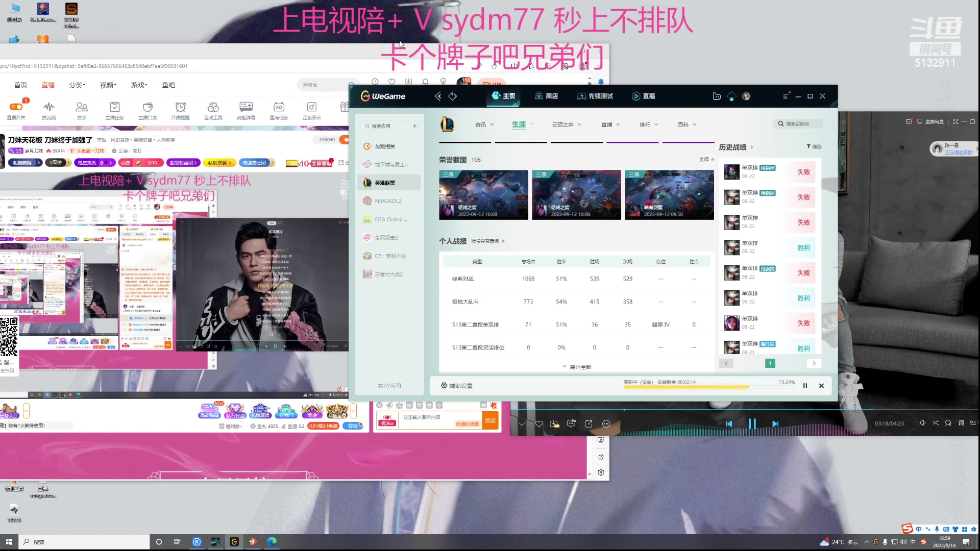Open NBA2KOL2 from the WeGame game list
Screen dimensions: 980x551
(387, 201)
